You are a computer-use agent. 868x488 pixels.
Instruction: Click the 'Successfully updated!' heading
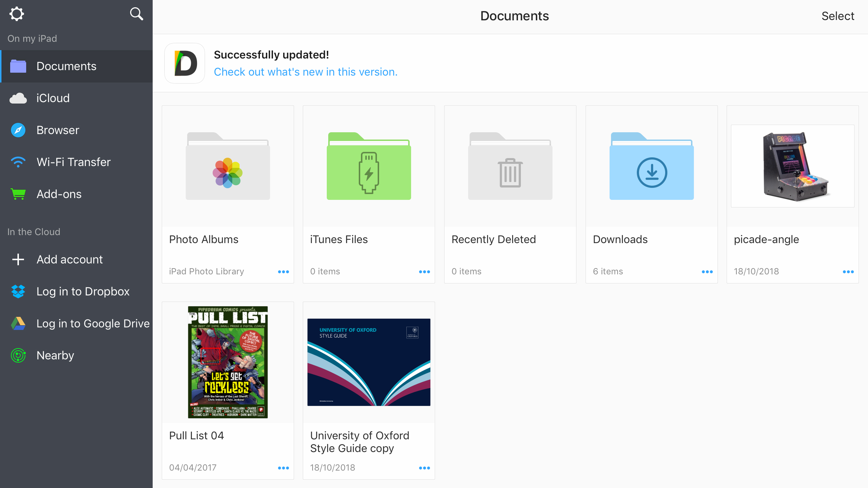(x=272, y=55)
